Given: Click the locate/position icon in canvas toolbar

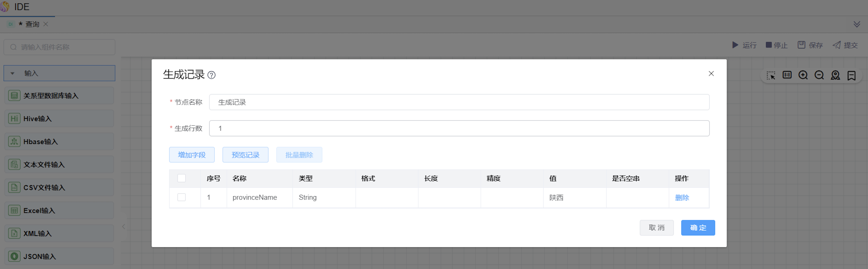Looking at the screenshot, I should [835, 75].
